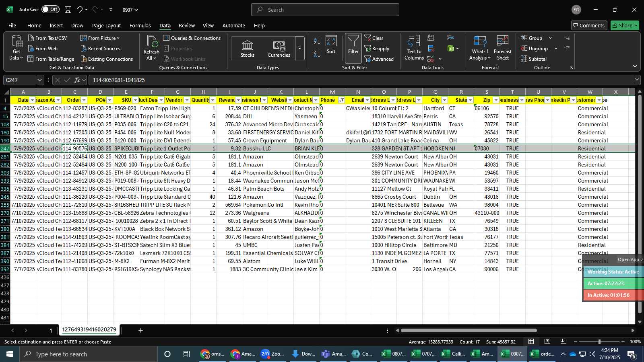Zoom in with plus button
The width and height of the screenshot is (644, 362).
pyautogui.click(x=623, y=341)
